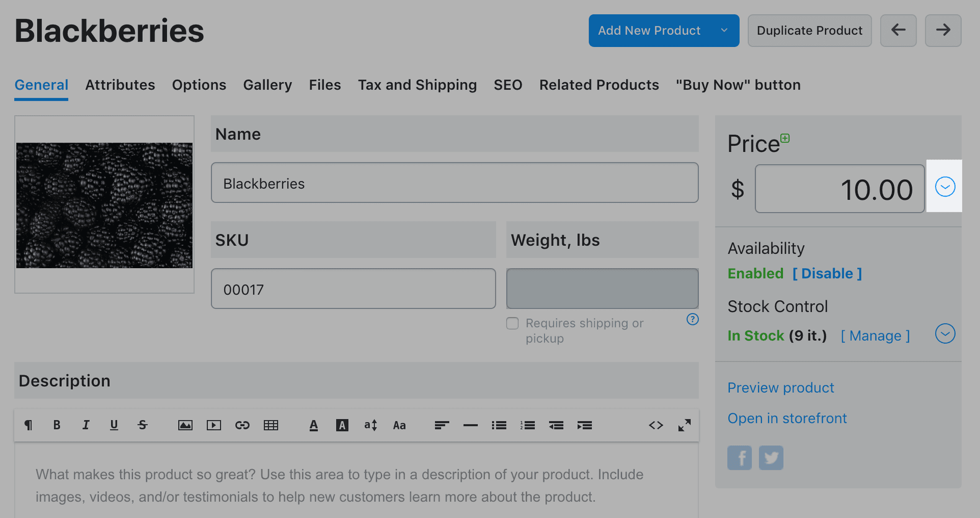Open the SEO tab
980x518 pixels.
pos(508,85)
